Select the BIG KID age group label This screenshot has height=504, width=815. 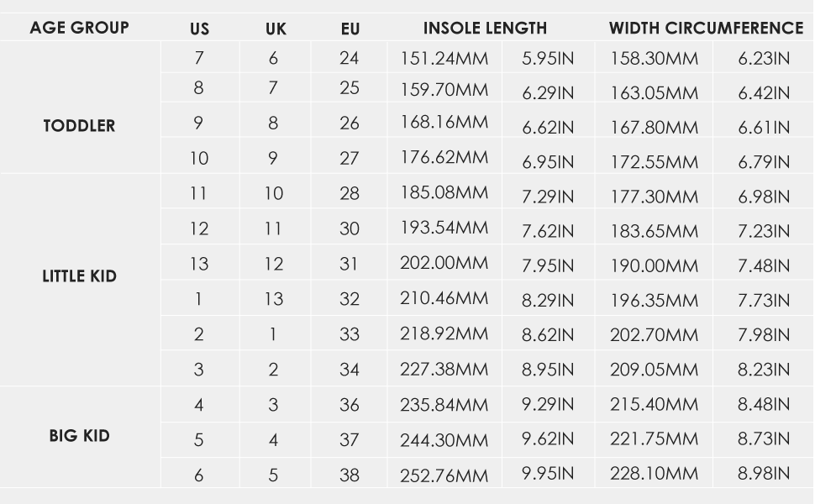click(x=79, y=436)
